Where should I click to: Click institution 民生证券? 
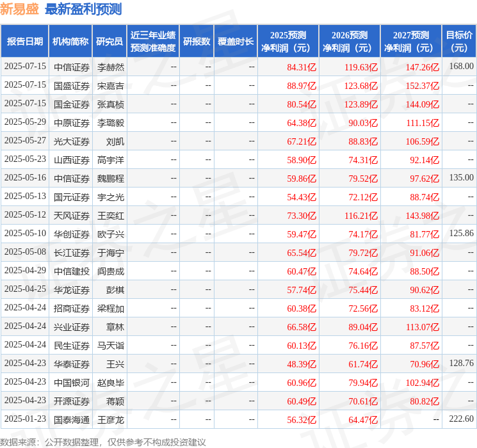72,346
